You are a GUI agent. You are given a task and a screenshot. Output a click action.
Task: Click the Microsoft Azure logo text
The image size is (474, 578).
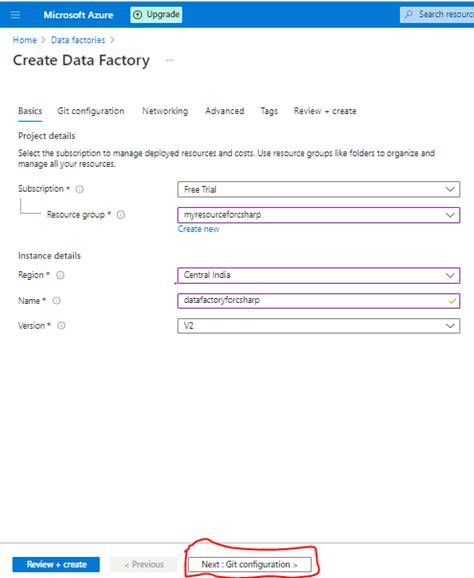tap(78, 15)
